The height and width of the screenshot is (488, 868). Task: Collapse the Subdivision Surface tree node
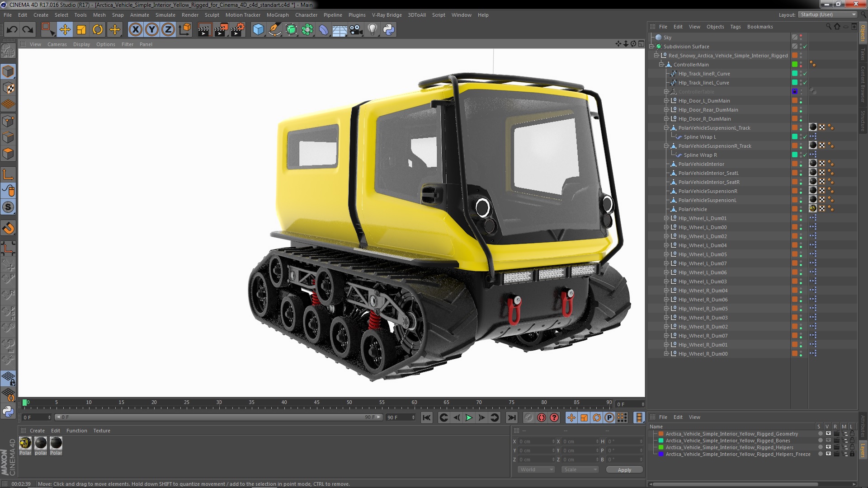point(651,47)
